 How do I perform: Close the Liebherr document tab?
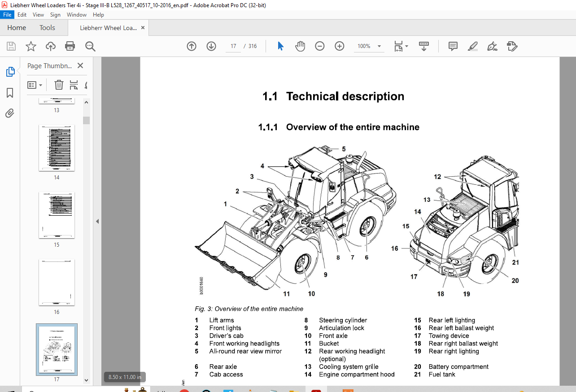pos(143,28)
